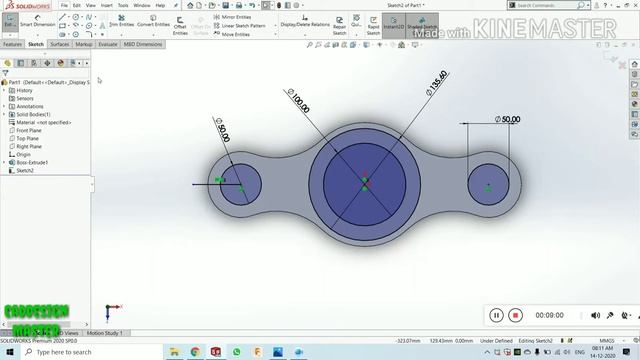The image size is (640, 360).
Task: Stop the screen recording
Action: pos(515,315)
